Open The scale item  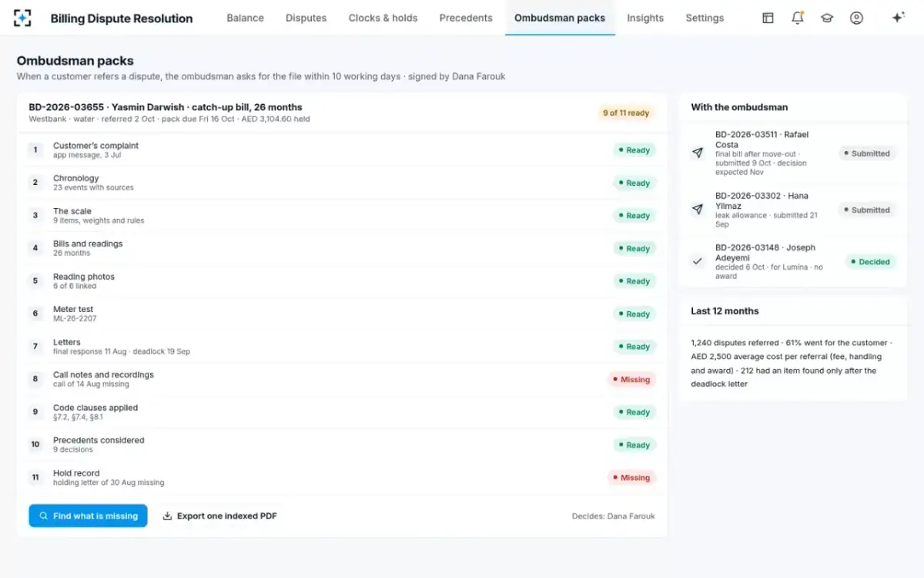[342, 216]
